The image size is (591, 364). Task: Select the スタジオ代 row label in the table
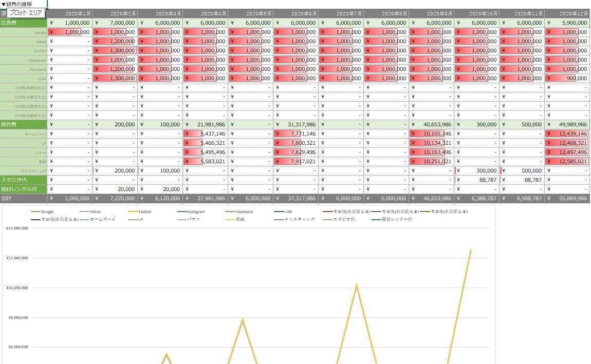23,180
